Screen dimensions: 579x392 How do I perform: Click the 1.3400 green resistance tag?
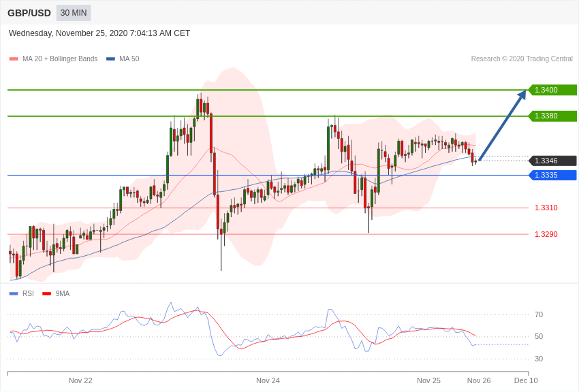[552, 90]
